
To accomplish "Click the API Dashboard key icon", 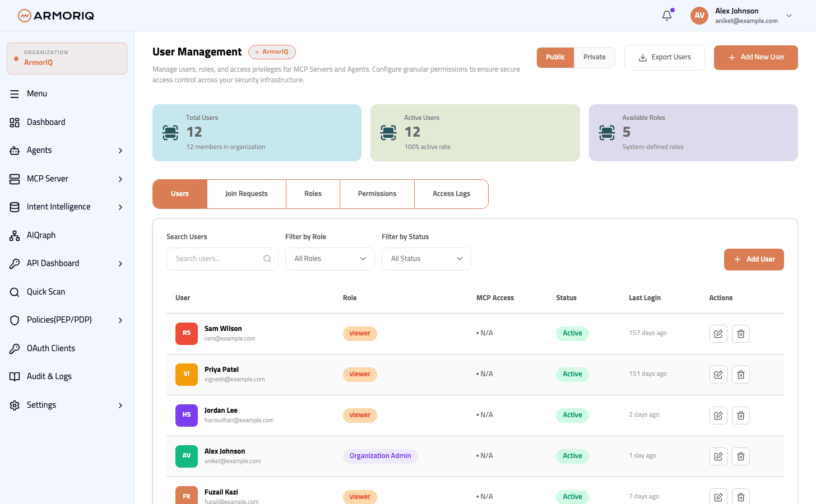I will coord(15,264).
